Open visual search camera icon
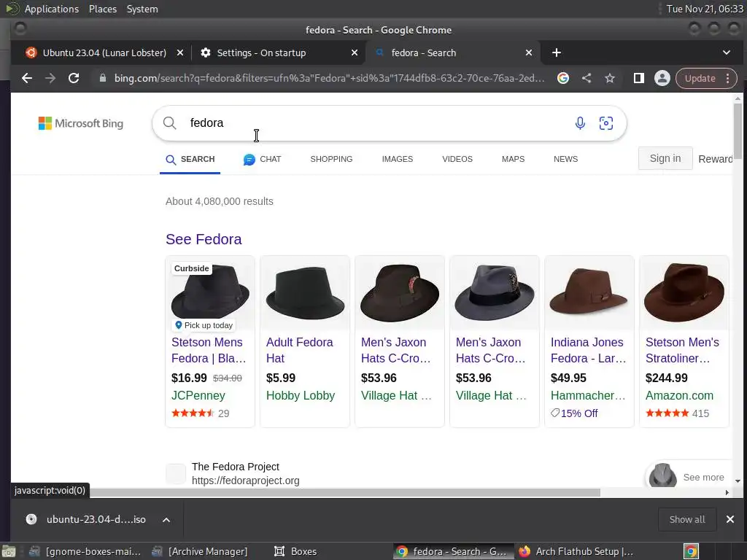Screen dimensions: 747x560 [606, 123]
